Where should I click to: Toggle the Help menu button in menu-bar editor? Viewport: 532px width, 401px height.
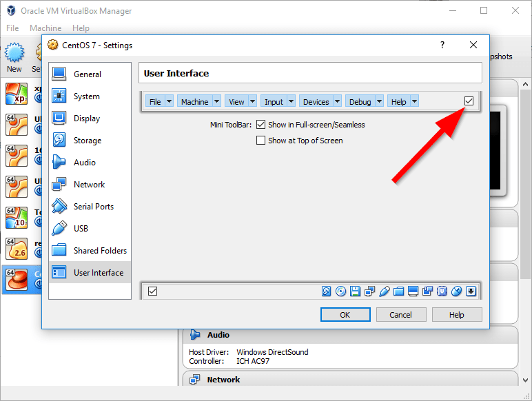[399, 101]
